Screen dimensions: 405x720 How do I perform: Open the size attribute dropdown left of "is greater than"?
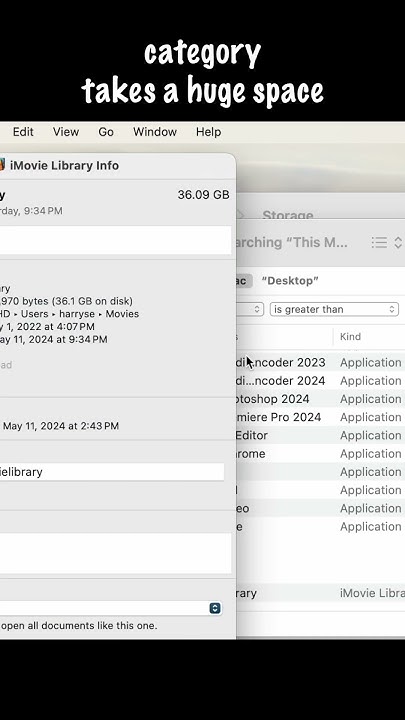pos(250,309)
